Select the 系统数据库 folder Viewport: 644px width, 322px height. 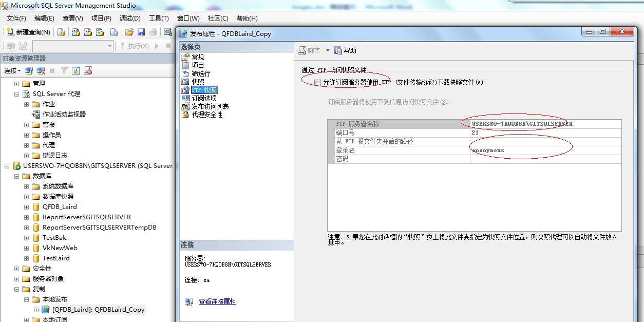pos(58,186)
